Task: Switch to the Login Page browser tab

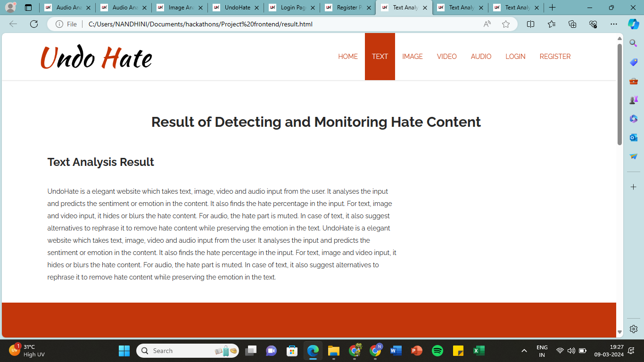Action: pyautogui.click(x=291, y=8)
